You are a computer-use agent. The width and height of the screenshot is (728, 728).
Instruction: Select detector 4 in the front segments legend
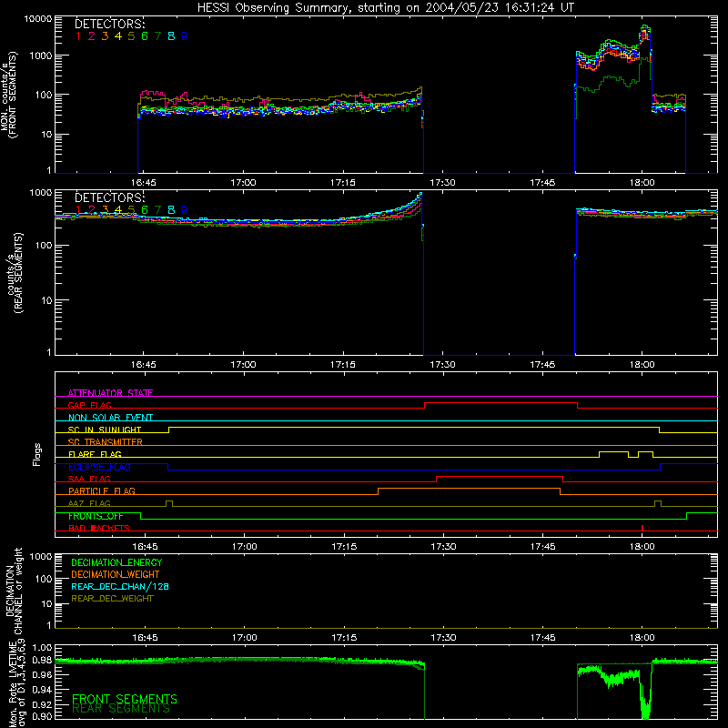(118, 36)
